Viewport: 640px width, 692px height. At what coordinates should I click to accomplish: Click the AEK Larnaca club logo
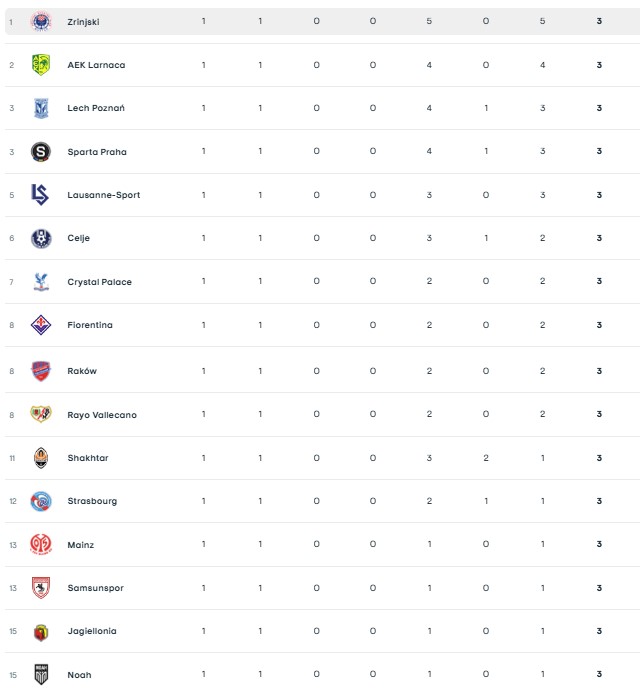pos(40,65)
